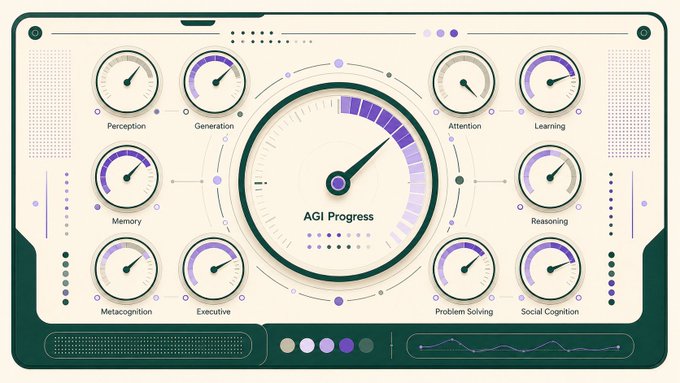Screen dimensions: 680x383
Task: Click the trend line graph in bottom bar
Action: 520,346
